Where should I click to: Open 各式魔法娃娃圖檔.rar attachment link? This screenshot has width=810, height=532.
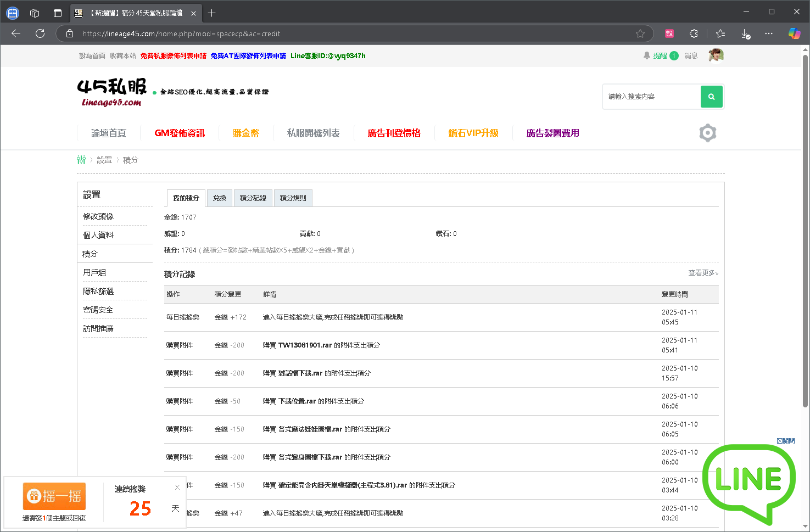pos(310,429)
